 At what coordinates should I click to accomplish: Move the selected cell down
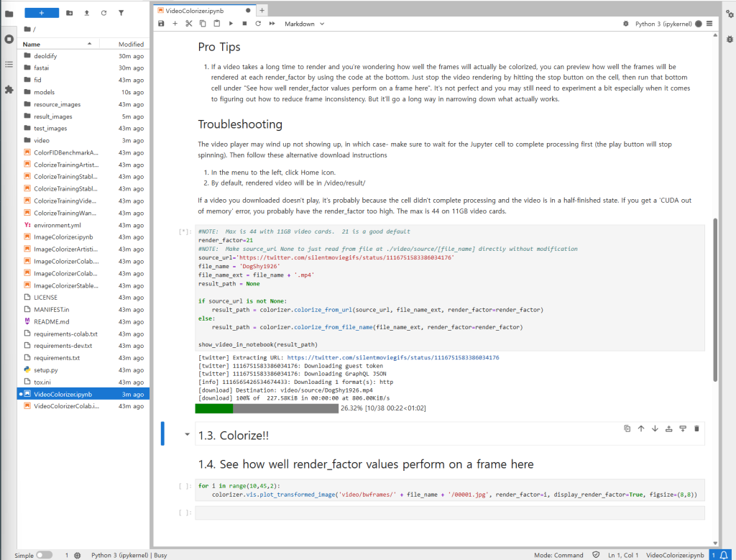point(655,428)
